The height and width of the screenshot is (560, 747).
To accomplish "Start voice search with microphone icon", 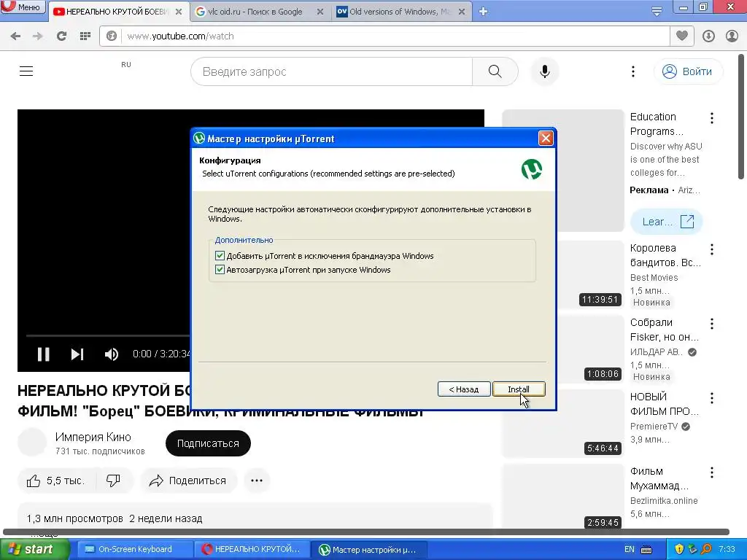I will tap(544, 71).
